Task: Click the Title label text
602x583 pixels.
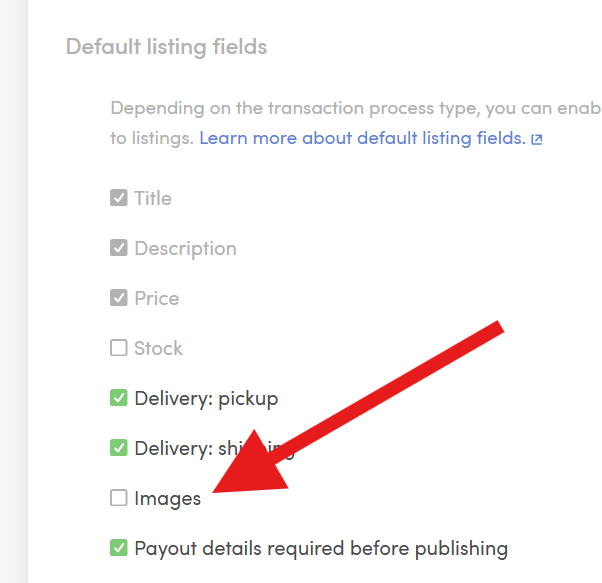Action: pyautogui.click(x=153, y=198)
